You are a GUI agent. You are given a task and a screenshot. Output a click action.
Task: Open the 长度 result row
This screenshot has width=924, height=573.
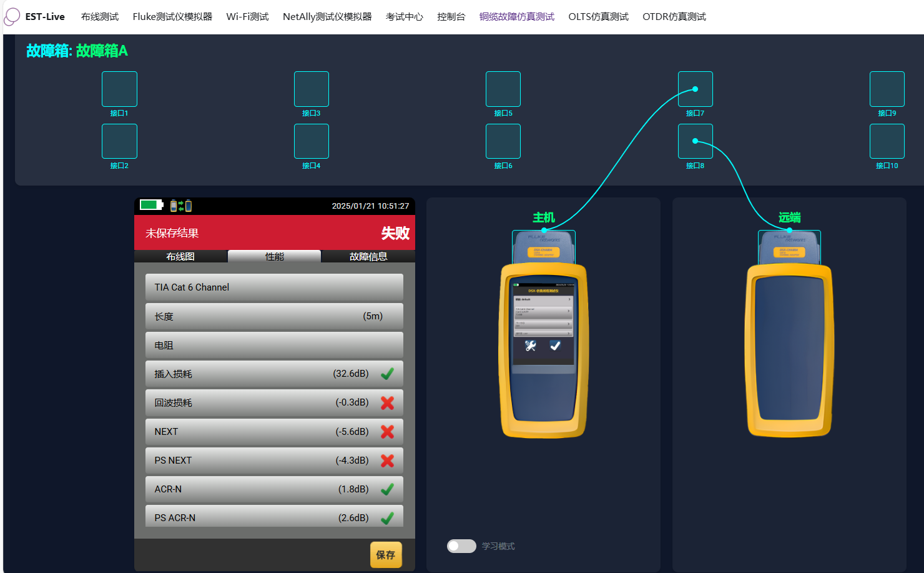pos(274,316)
